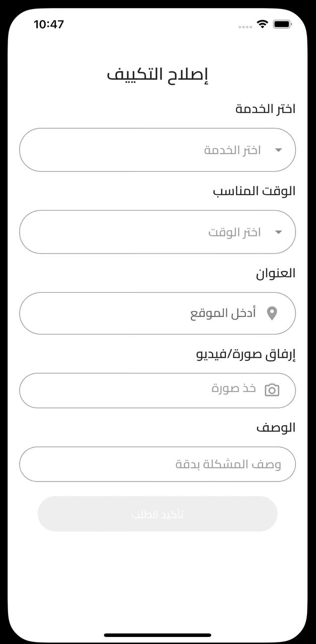Click the time dropdown arrow
The image size is (316, 644).
(278, 232)
